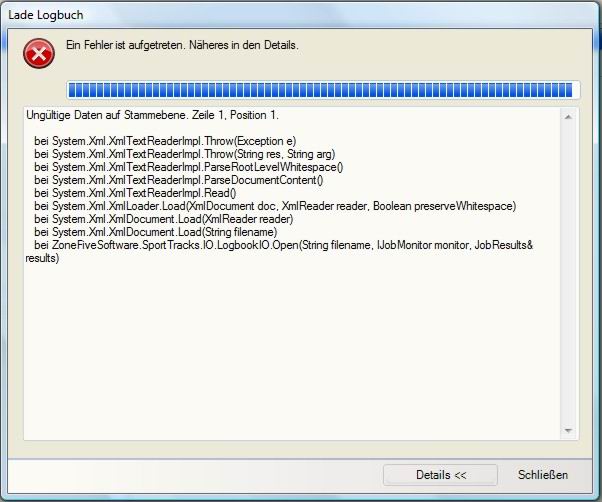
Task: Click the ParseDocumentContent() stack line
Action: [178, 180]
